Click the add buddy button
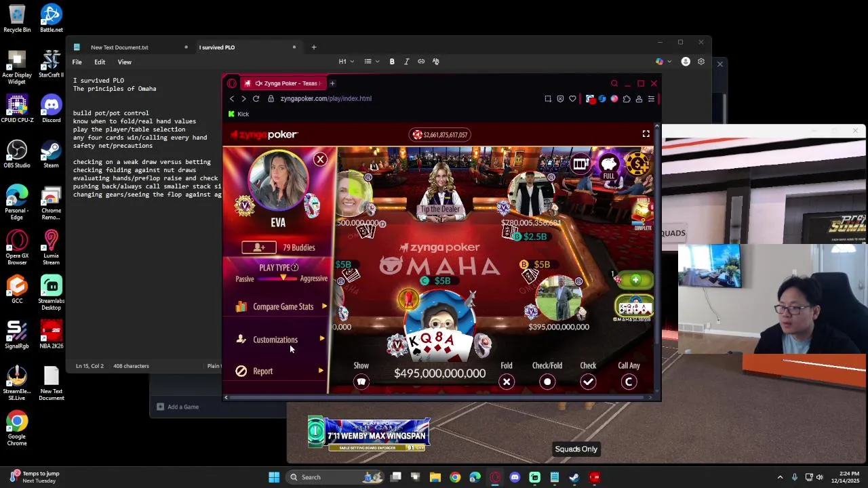The width and height of the screenshot is (868, 488). (259, 247)
